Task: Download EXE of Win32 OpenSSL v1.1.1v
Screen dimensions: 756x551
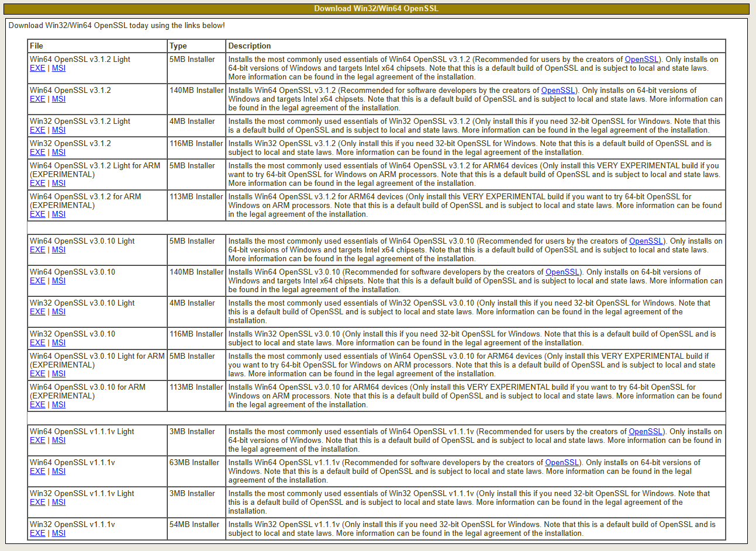Action: point(37,533)
